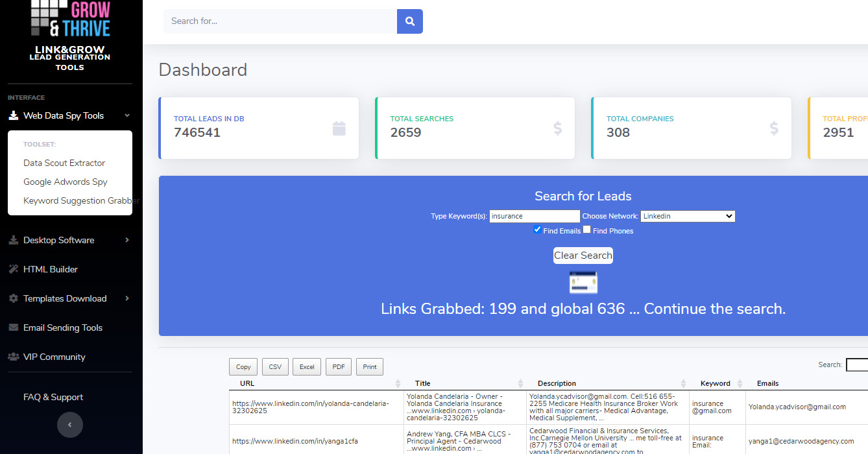Open Google Adwords Spy tool

pos(66,182)
